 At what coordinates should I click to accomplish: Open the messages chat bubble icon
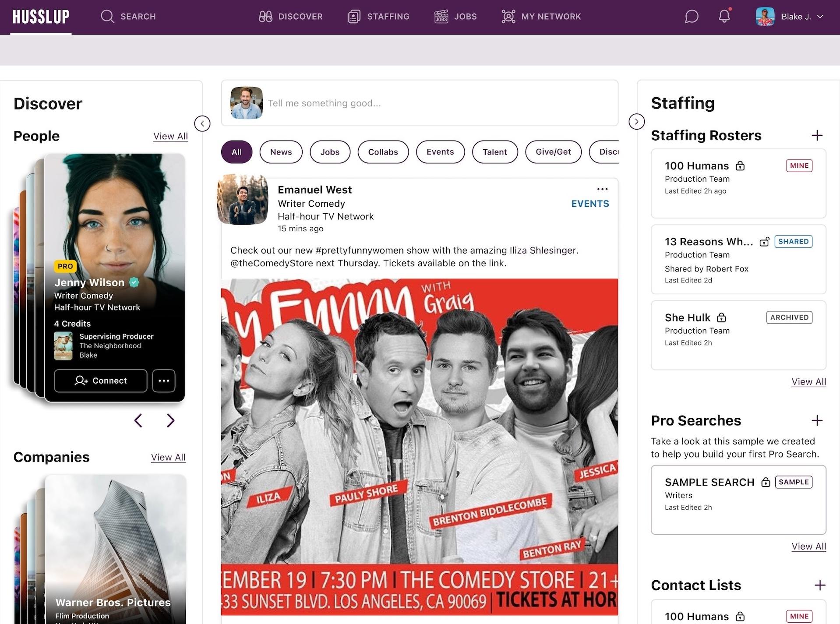click(691, 17)
